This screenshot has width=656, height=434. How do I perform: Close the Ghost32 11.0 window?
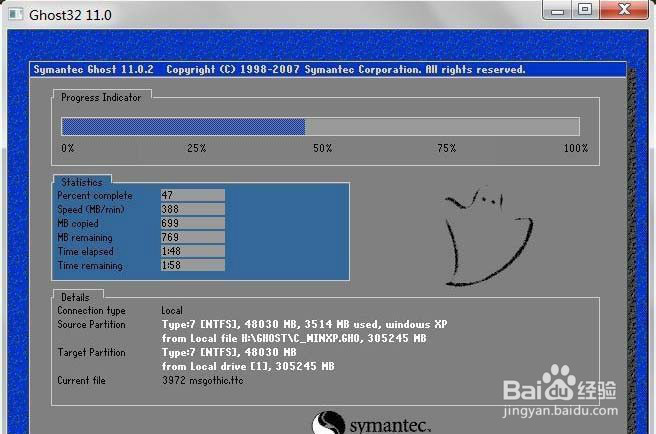[x=624, y=9]
